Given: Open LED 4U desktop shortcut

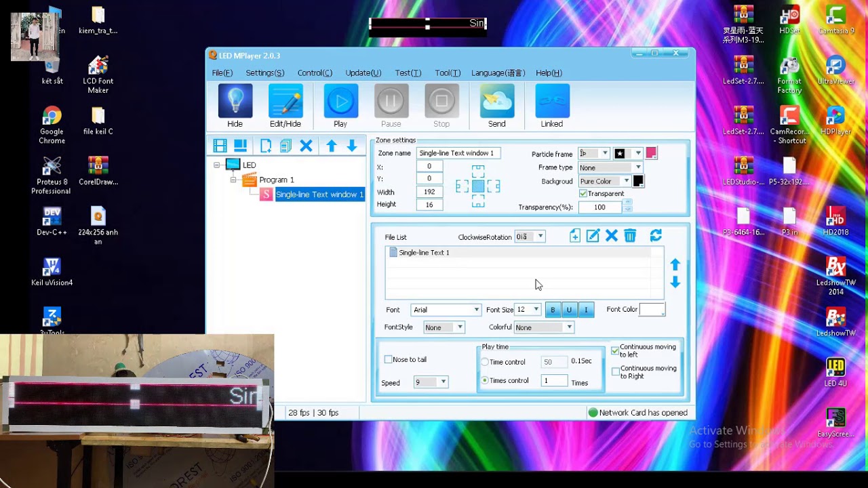Looking at the screenshot, I should click(835, 373).
